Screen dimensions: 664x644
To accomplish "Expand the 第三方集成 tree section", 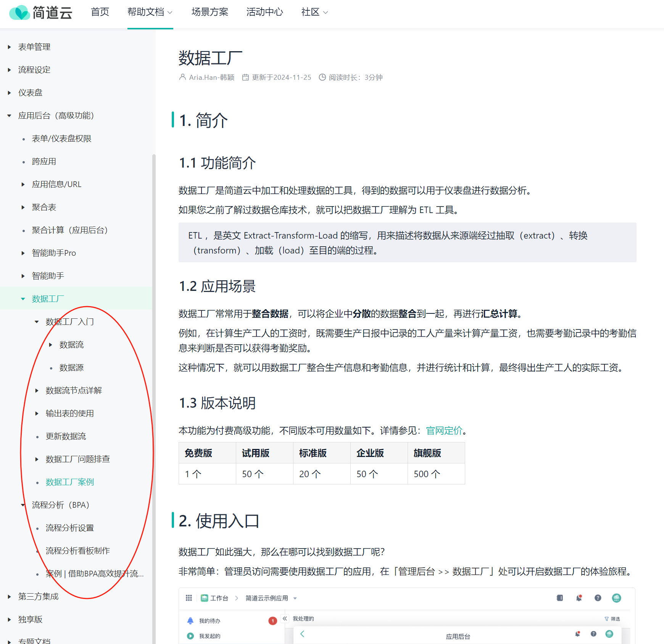I will pyautogui.click(x=9, y=597).
